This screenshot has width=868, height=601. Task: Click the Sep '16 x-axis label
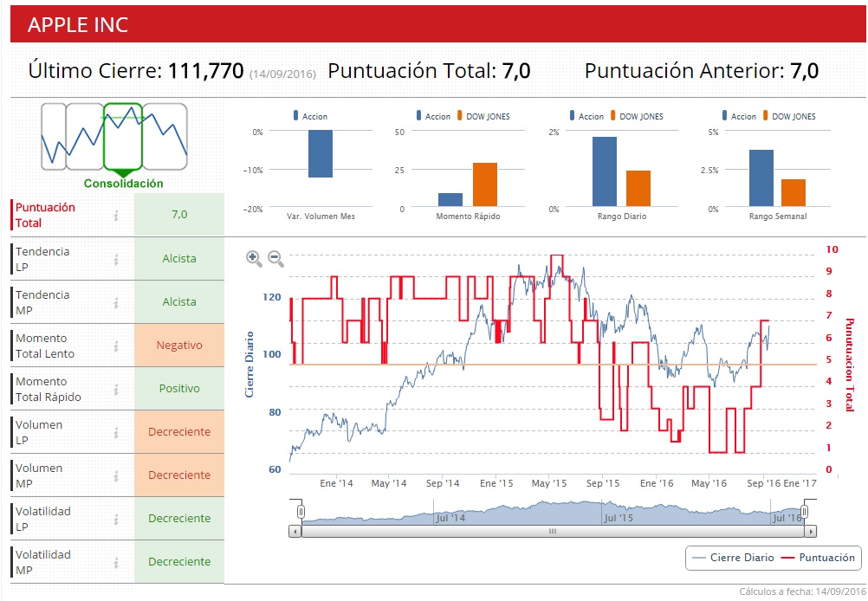click(x=763, y=483)
